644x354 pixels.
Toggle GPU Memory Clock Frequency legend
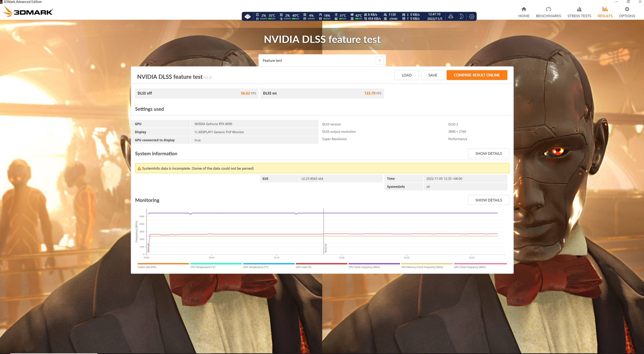coord(427,266)
